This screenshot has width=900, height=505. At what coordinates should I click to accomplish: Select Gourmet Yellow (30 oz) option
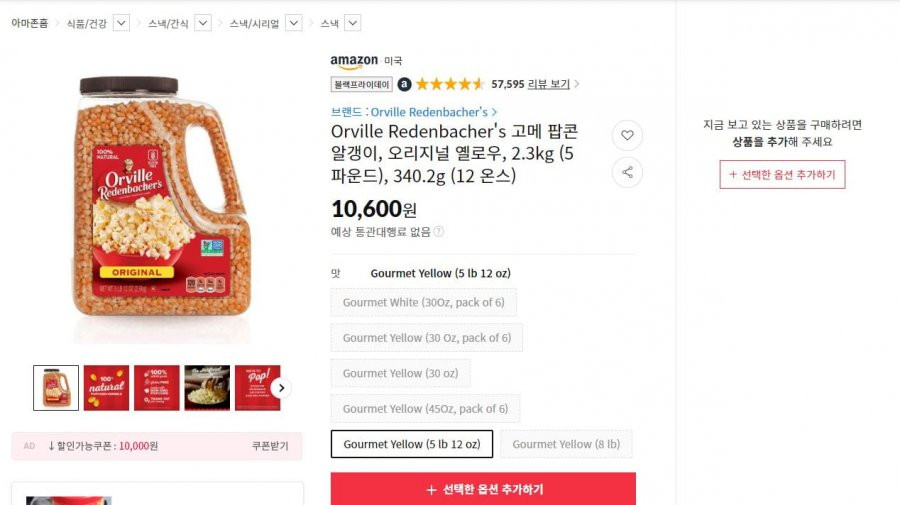pos(401,373)
